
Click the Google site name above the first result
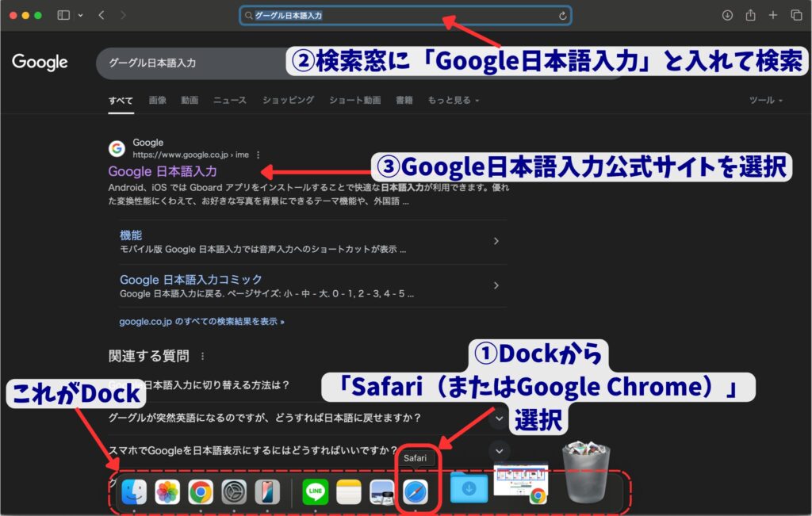pos(147,143)
